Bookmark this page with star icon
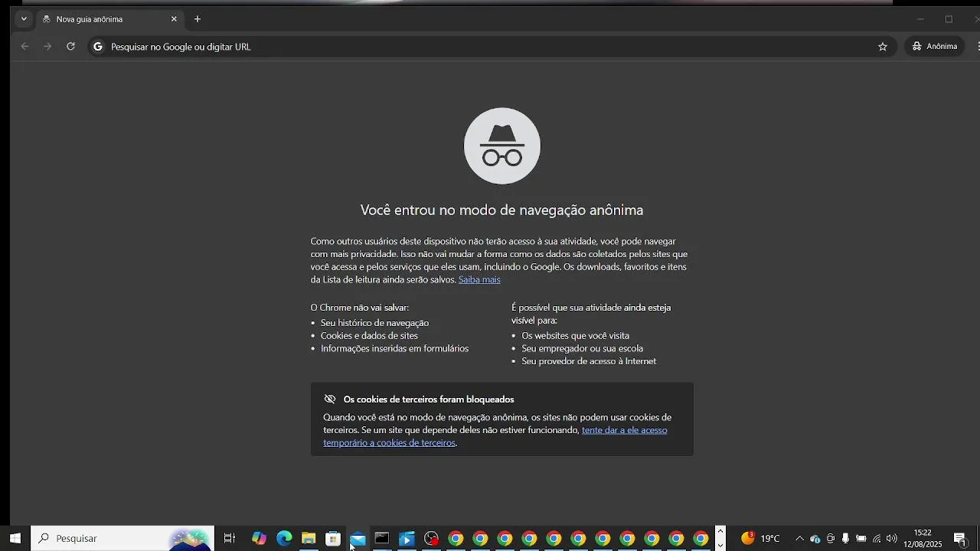 883,47
